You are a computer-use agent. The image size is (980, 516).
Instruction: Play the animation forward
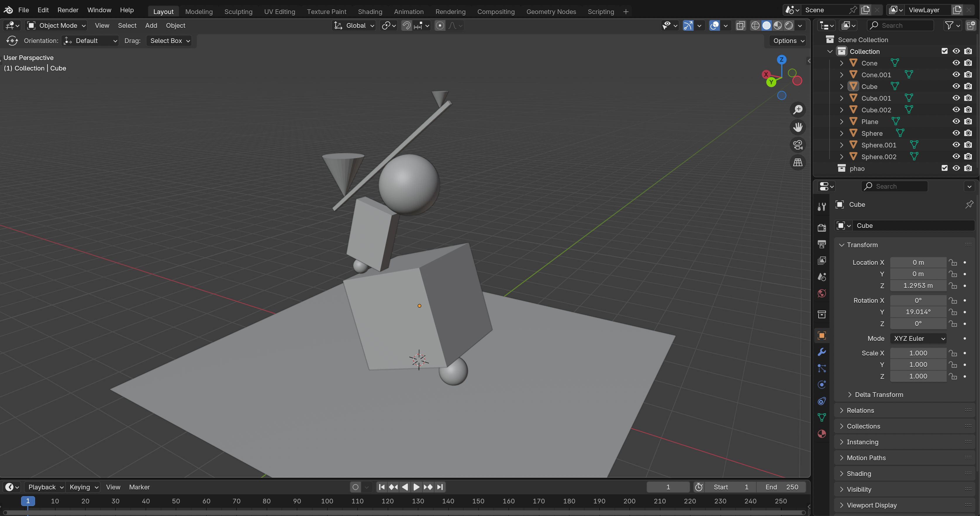pyautogui.click(x=416, y=487)
